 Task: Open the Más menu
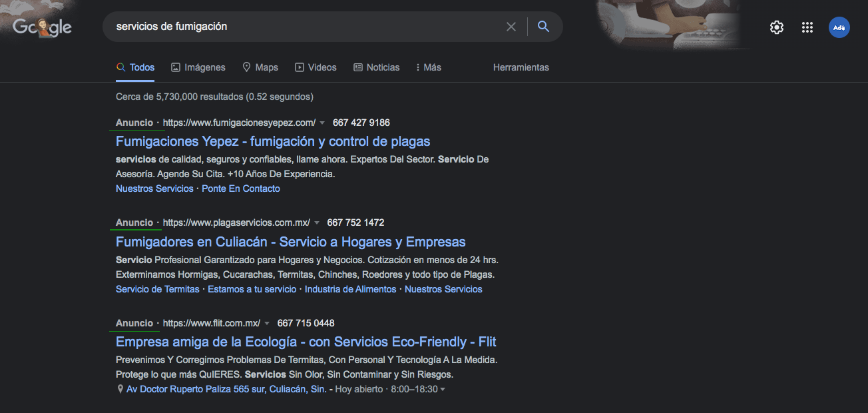[x=428, y=67]
